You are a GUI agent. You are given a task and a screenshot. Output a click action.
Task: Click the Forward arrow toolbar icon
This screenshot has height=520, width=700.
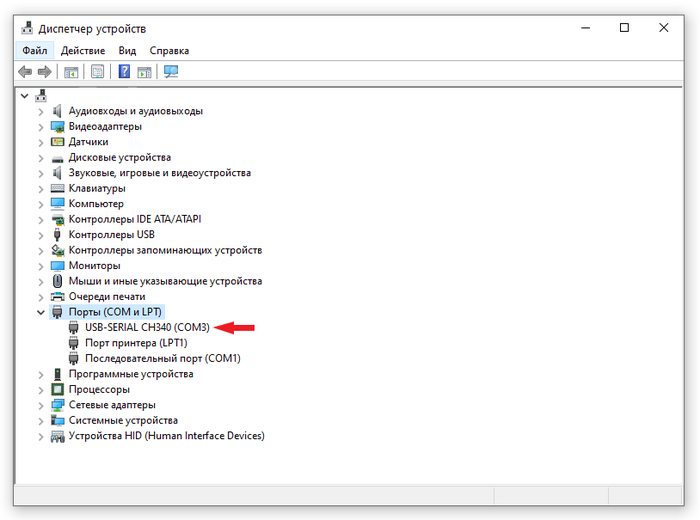coord(45,71)
